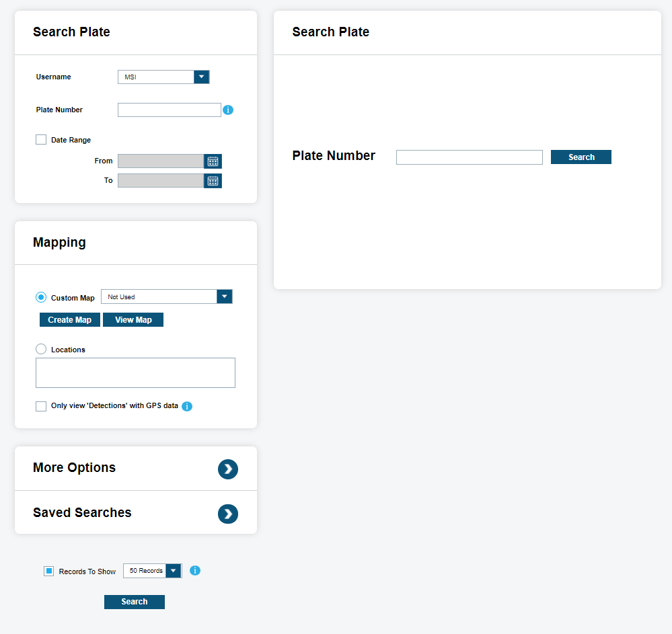Expand More Options with the arrow icon
Image resolution: width=672 pixels, height=634 pixels.
click(228, 469)
